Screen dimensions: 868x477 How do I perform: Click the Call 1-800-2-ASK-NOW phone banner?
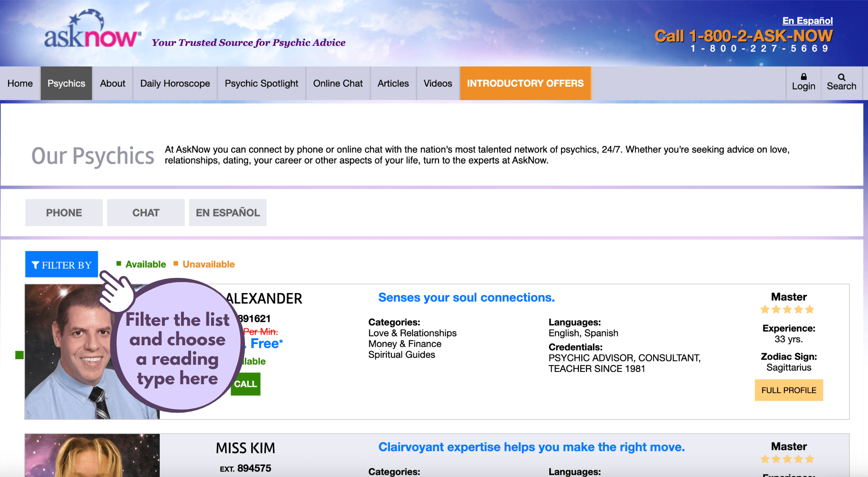(x=744, y=36)
